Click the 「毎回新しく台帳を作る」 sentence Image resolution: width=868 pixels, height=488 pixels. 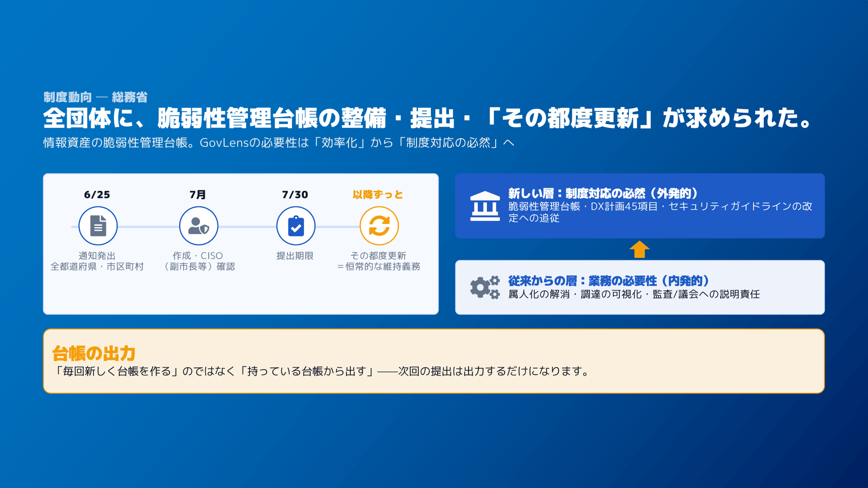coord(322,371)
